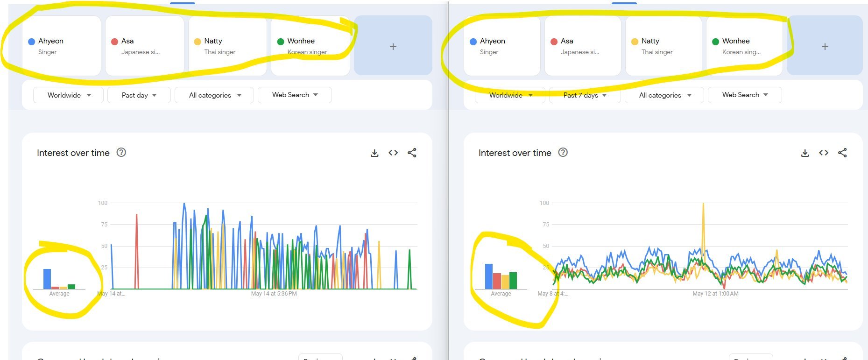Screen dimensions: 868x360
Task: Select Natty Thai singer card in left panel
Action: pos(227,46)
